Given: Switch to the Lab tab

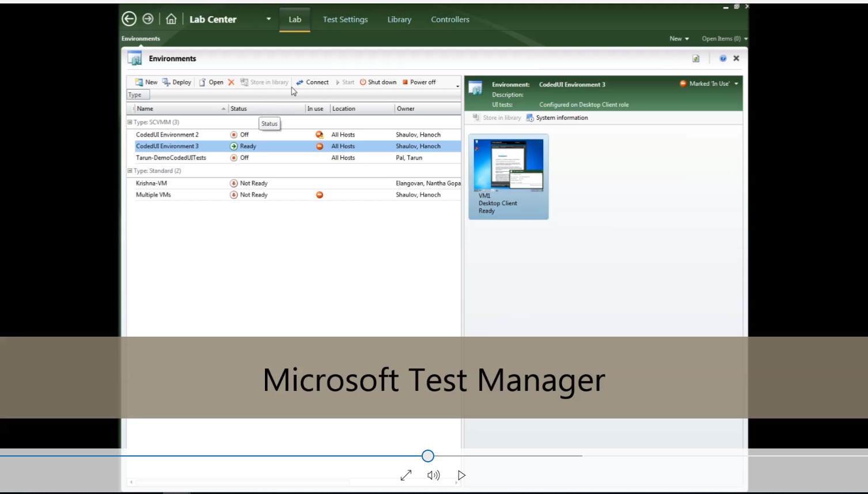Looking at the screenshot, I should coord(295,20).
